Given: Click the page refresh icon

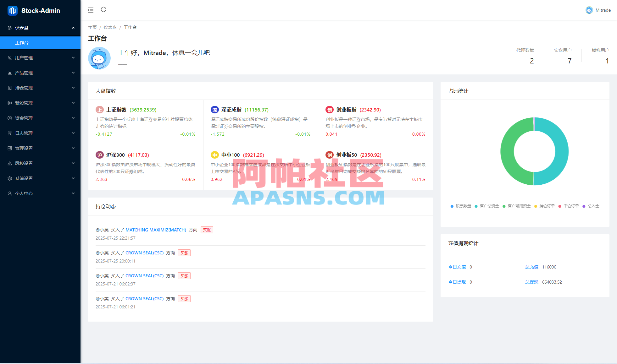Looking at the screenshot, I should [103, 10].
